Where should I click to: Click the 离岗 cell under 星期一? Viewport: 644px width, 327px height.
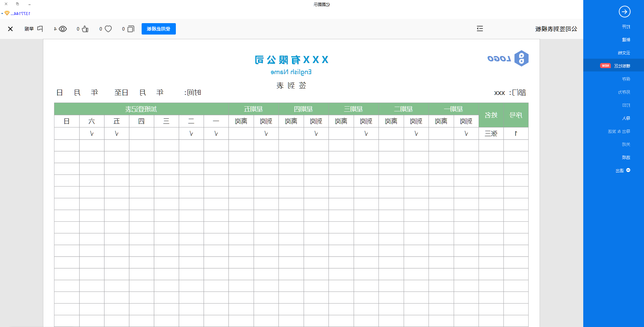441,121
